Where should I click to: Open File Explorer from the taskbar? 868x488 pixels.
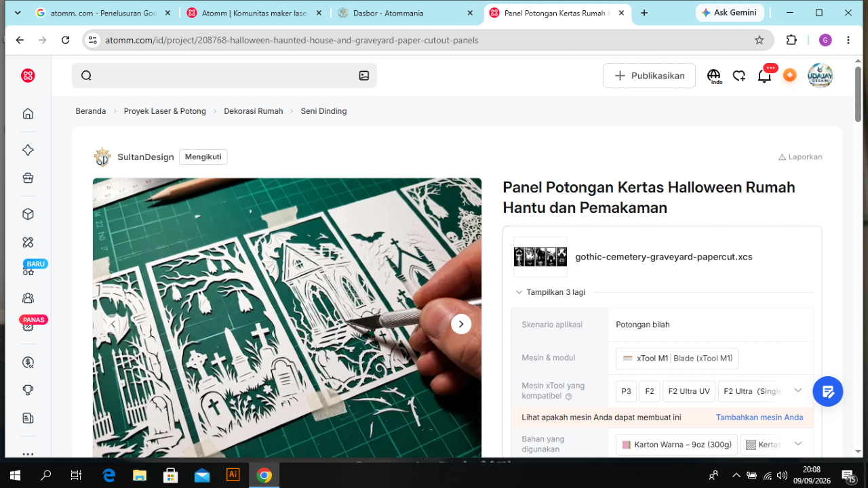[x=139, y=475]
